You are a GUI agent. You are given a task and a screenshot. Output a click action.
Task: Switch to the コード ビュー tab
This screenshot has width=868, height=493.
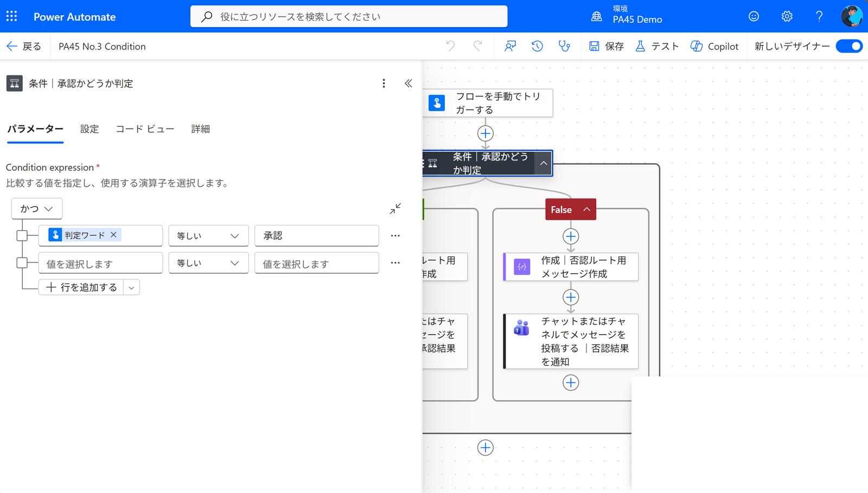coord(145,129)
